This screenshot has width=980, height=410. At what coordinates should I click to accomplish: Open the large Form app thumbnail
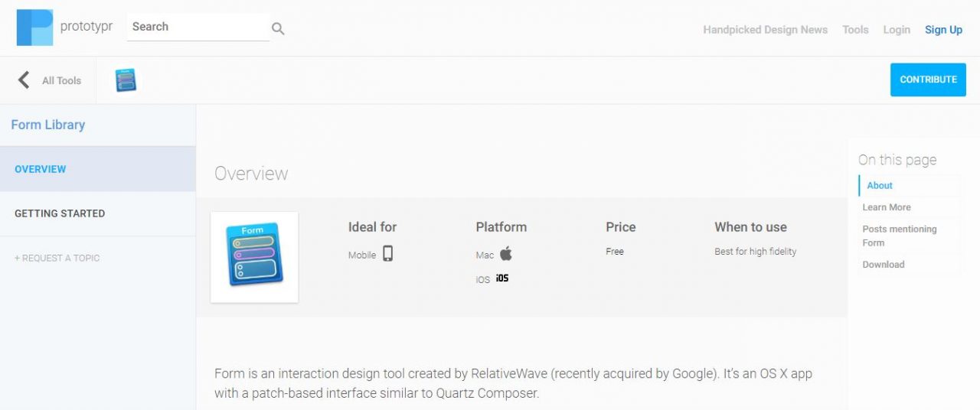click(x=254, y=256)
